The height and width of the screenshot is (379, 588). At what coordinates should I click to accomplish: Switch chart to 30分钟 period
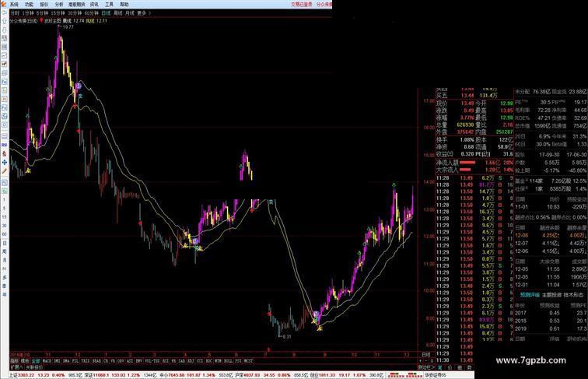[x=75, y=12]
